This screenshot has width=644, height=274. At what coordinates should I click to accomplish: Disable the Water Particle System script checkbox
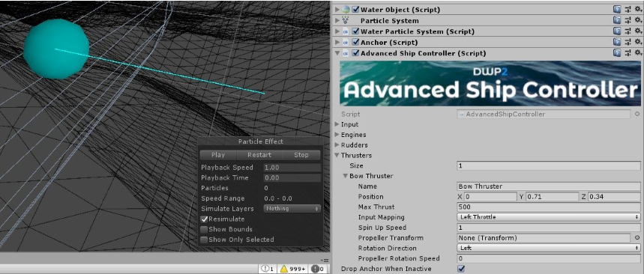pyautogui.click(x=355, y=31)
